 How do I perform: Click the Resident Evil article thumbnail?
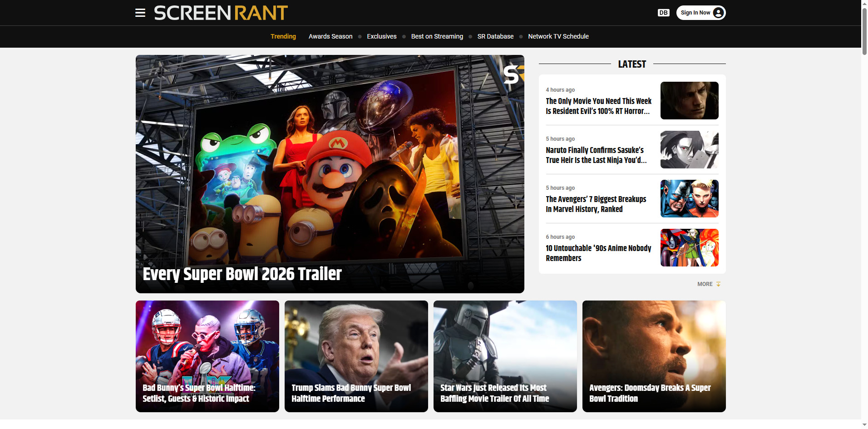(x=689, y=101)
